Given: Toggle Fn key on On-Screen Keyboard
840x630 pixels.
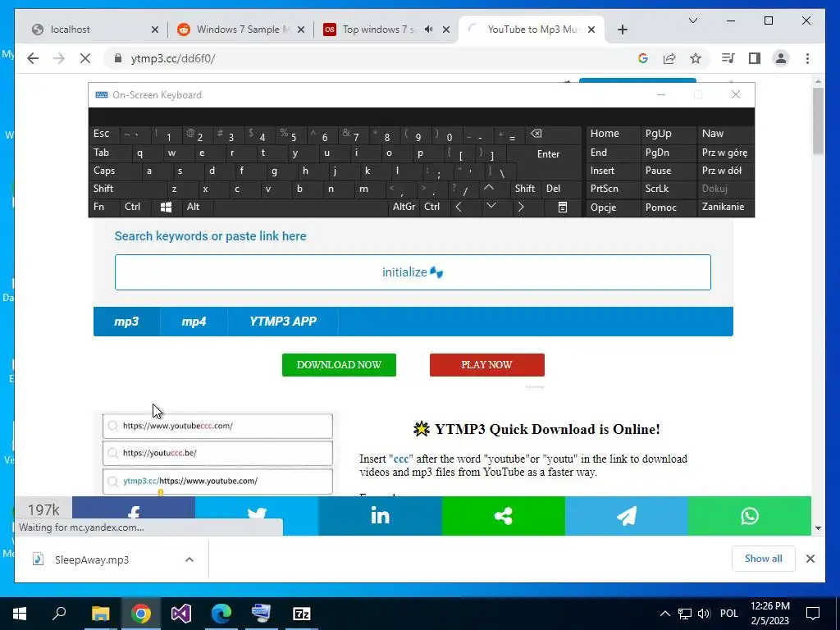Looking at the screenshot, I should pos(98,207).
